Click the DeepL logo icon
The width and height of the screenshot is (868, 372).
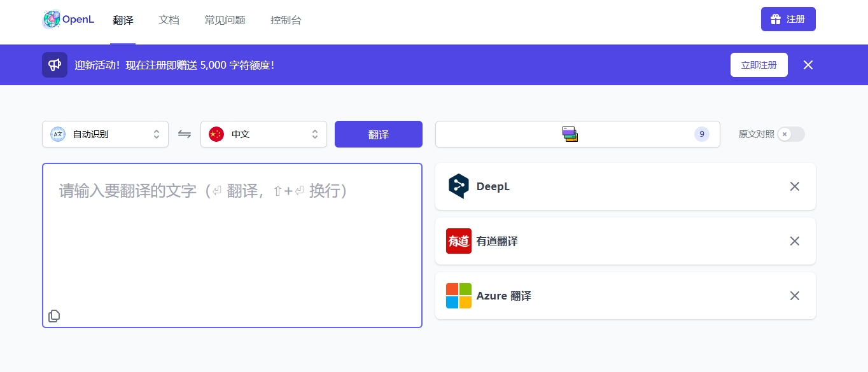tap(459, 186)
